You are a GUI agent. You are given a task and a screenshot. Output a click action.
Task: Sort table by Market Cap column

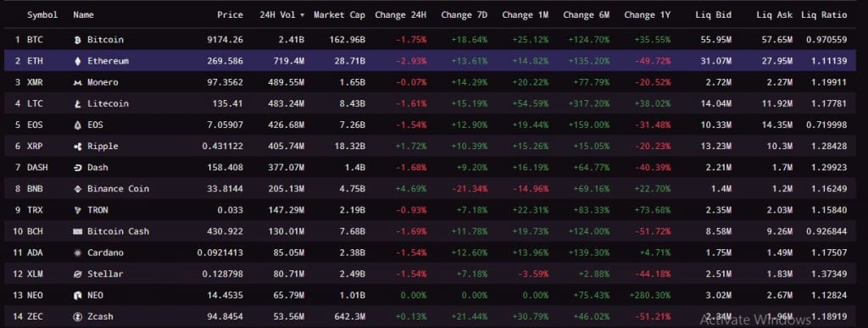339,15
